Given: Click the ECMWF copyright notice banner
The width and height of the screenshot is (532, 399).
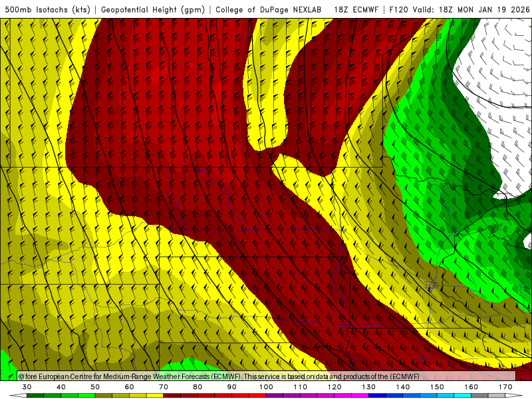Looking at the screenshot, I should [x=267, y=376].
